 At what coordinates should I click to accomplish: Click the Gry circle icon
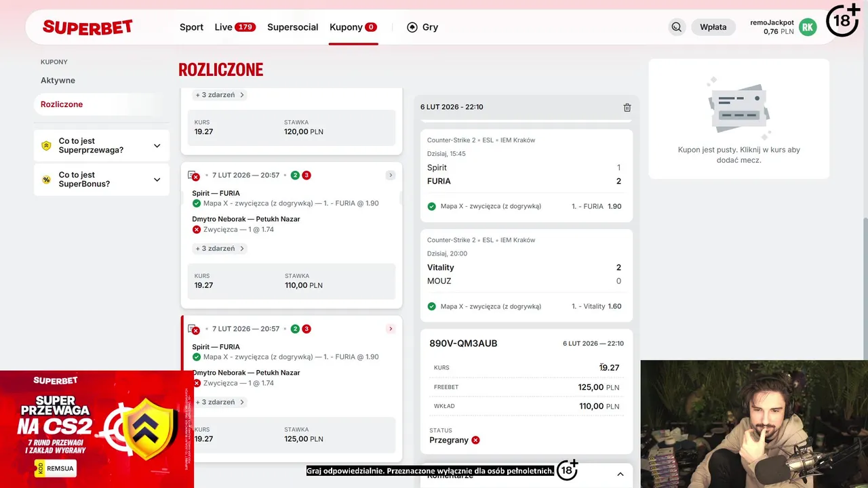click(x=412, y=27)
